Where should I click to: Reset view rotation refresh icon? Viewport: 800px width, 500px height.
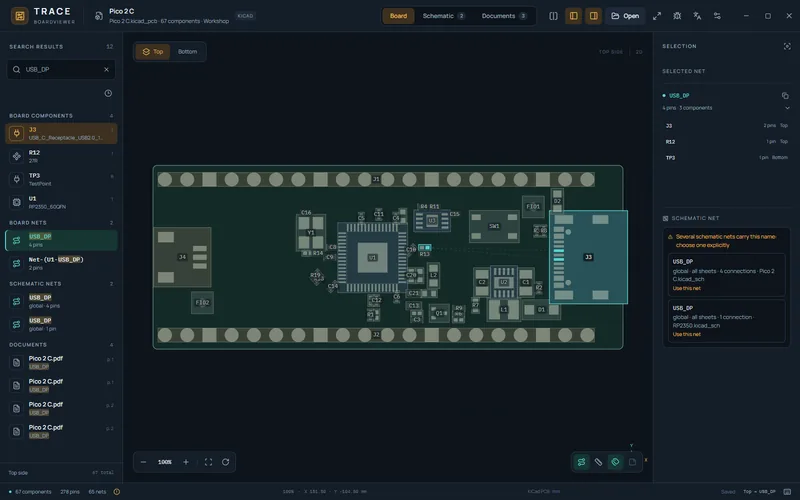tap(226, 462)
